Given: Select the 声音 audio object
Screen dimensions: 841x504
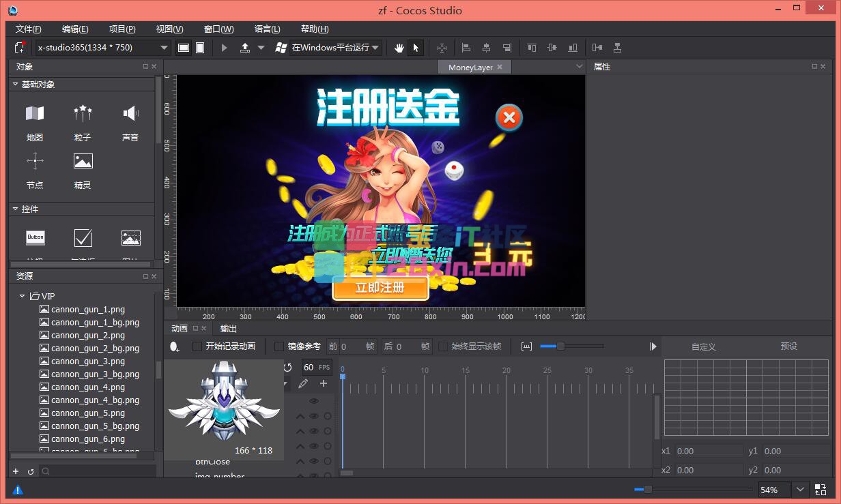Looking at the screenshot, I should pyautogui.click(x=130, y=123).
